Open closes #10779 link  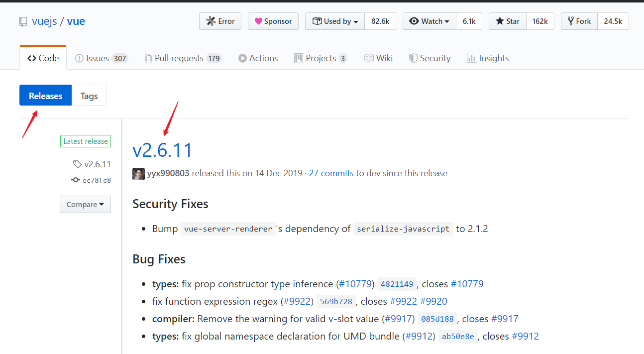[467, 284]
